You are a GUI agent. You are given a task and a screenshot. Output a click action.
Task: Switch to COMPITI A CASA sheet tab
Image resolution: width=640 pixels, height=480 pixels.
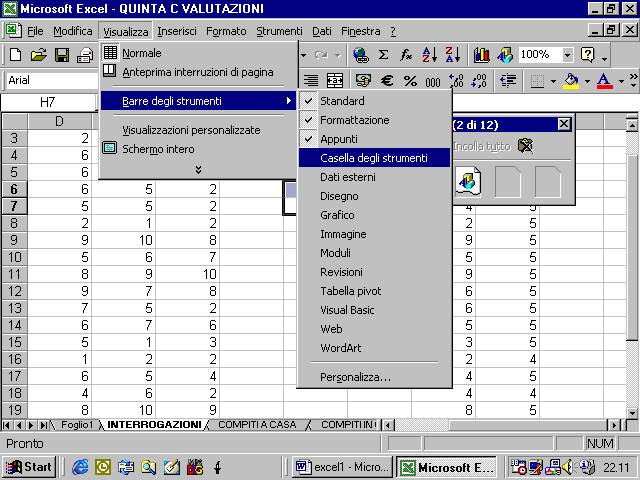point(257,424)
